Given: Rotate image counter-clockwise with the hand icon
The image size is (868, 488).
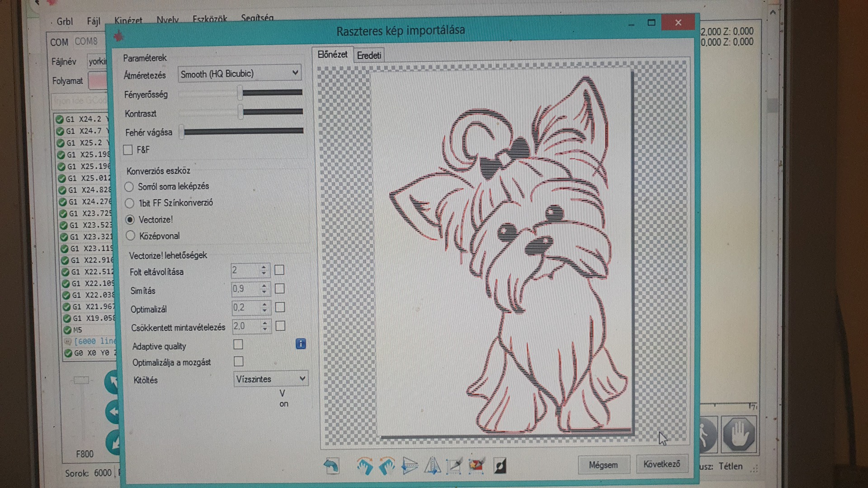Looking at the screenshot, I should (387, 466).
